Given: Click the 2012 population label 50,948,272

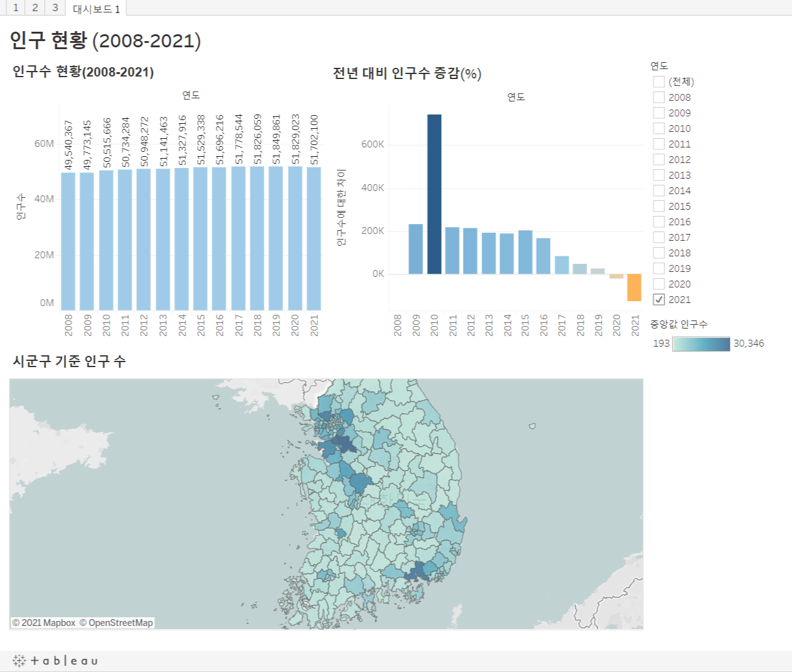Looking at the screenshot, I should click(x=144, y=142).
